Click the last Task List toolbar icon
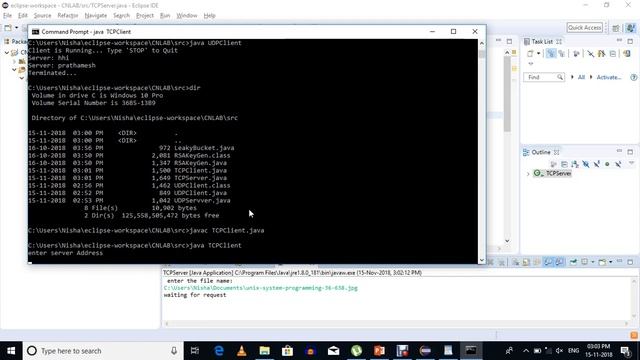 point(627,53)
